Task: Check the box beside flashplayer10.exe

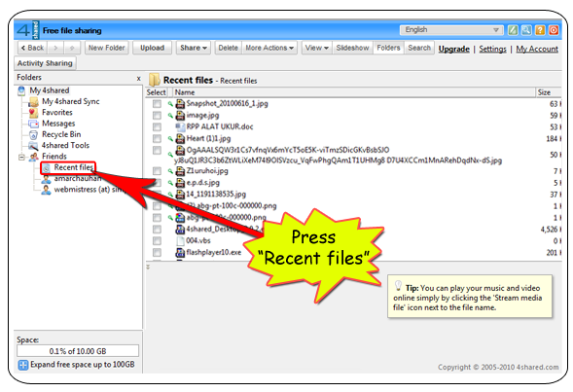Action: [x=158, y=253]
